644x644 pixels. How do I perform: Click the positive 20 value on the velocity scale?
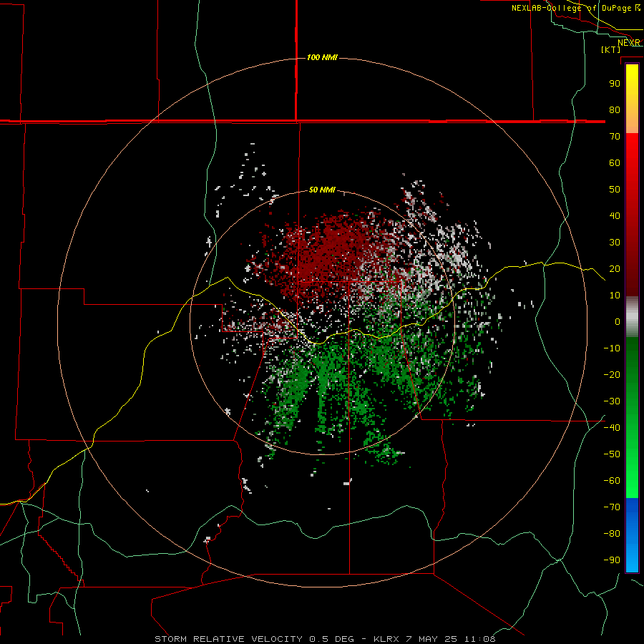615,268
